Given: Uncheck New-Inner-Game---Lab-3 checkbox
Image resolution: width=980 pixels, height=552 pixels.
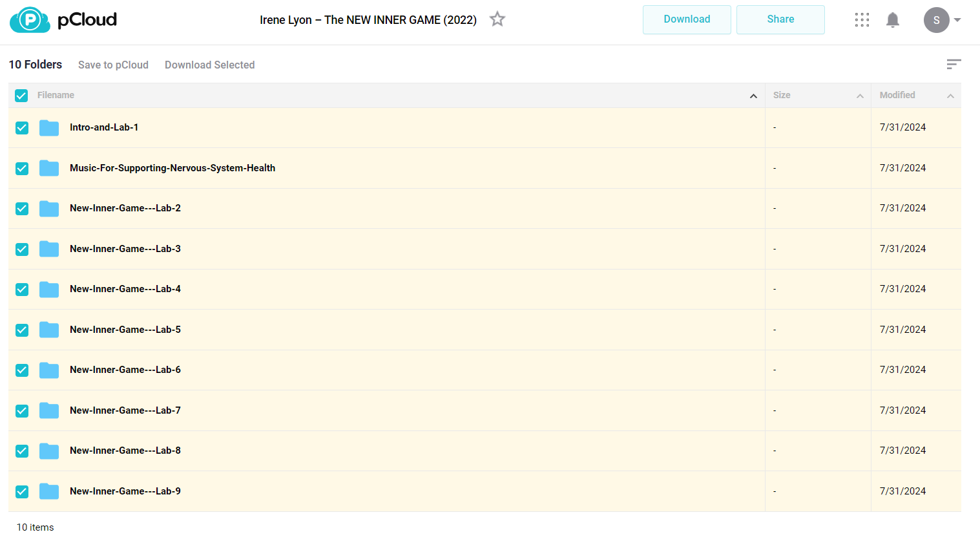Looking at the screenshot, I should click(x=22, y=249).
